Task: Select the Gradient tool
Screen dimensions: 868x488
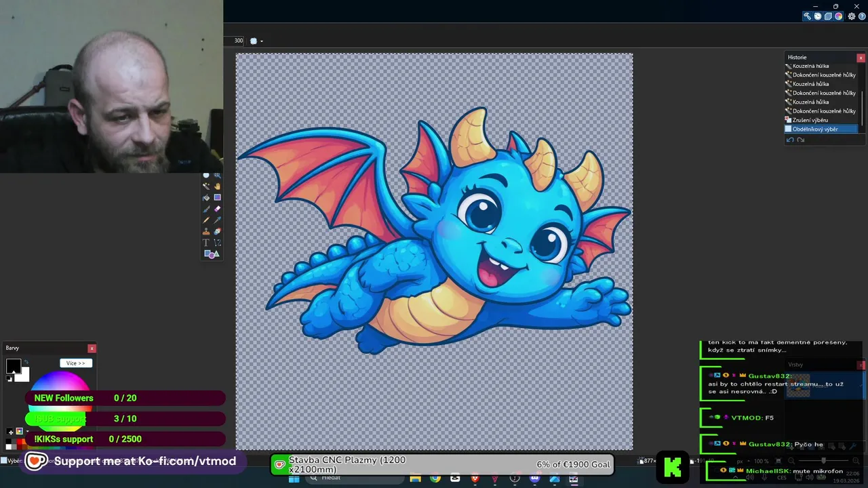Action: point(218,197)
